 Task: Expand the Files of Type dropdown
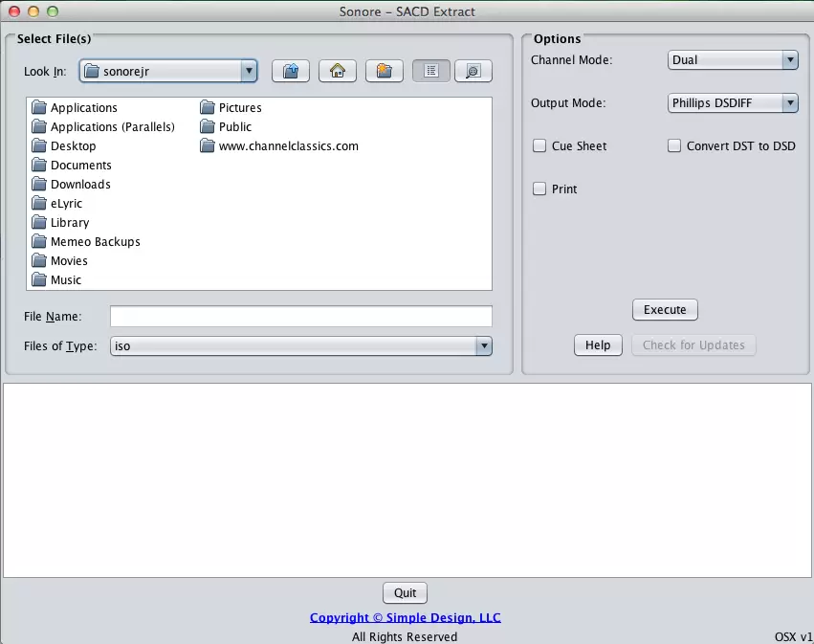point(484,345)
